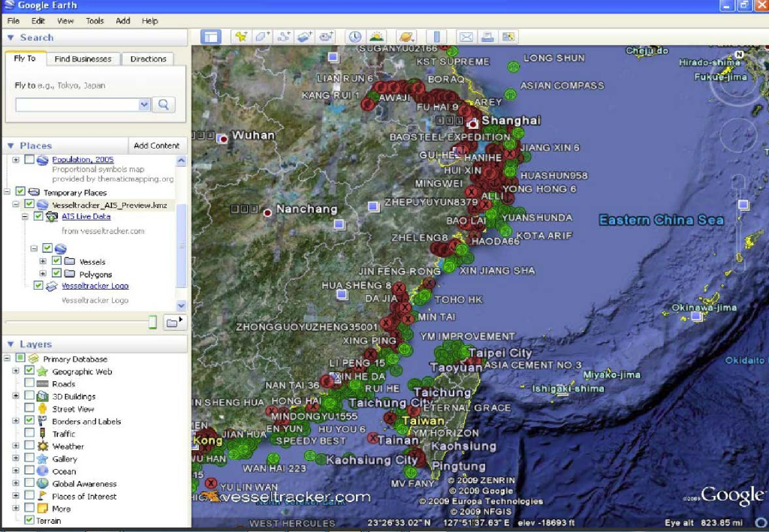Uncheck the Borders and Labels layer

tap(29, 421)
